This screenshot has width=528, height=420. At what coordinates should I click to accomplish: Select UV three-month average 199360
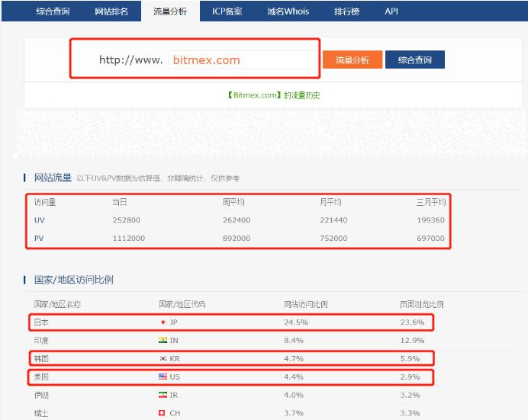pos(430,220)
